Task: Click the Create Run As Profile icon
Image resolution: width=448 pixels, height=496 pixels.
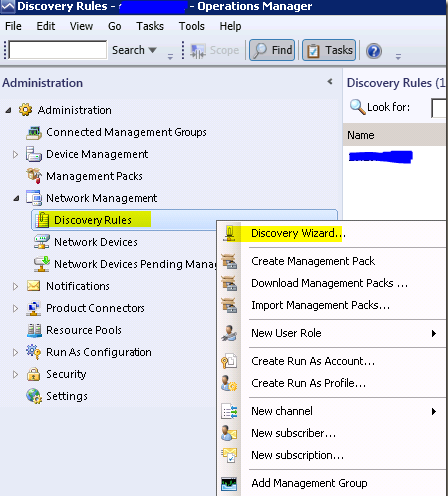Action: 229,383
